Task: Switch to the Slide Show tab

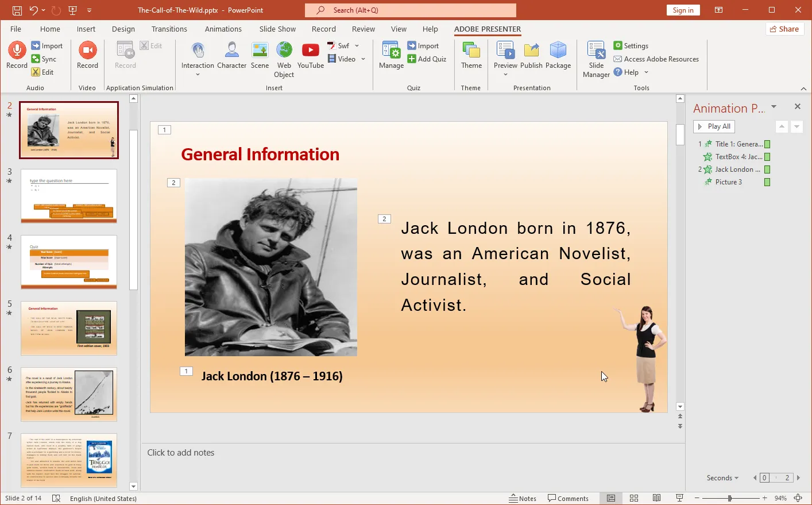Action: [277, 29]
